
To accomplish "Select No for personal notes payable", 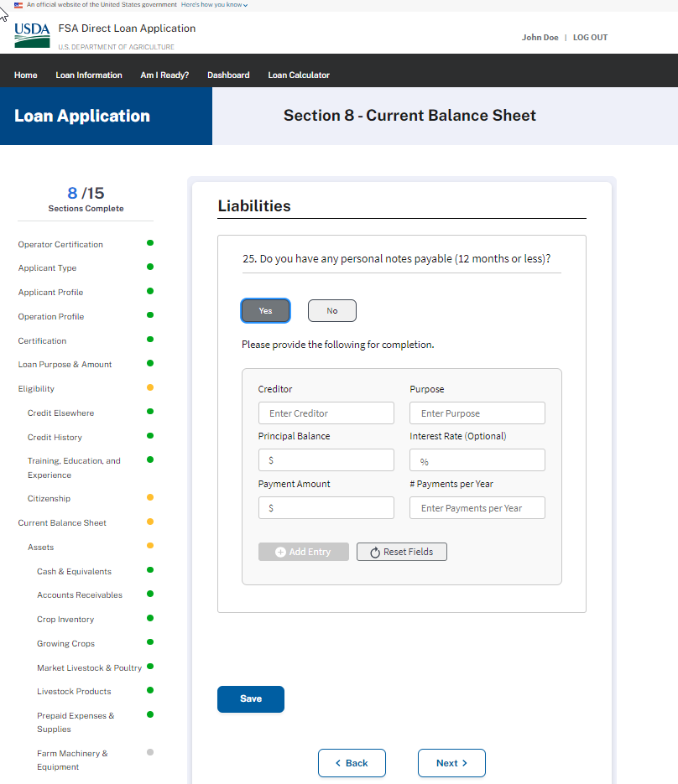I will click(331, 311).
